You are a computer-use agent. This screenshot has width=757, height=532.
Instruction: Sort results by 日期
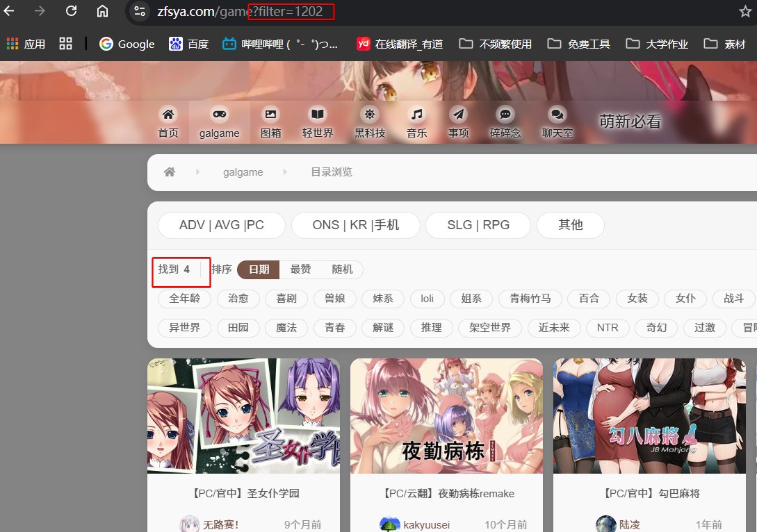click(259, 269)
